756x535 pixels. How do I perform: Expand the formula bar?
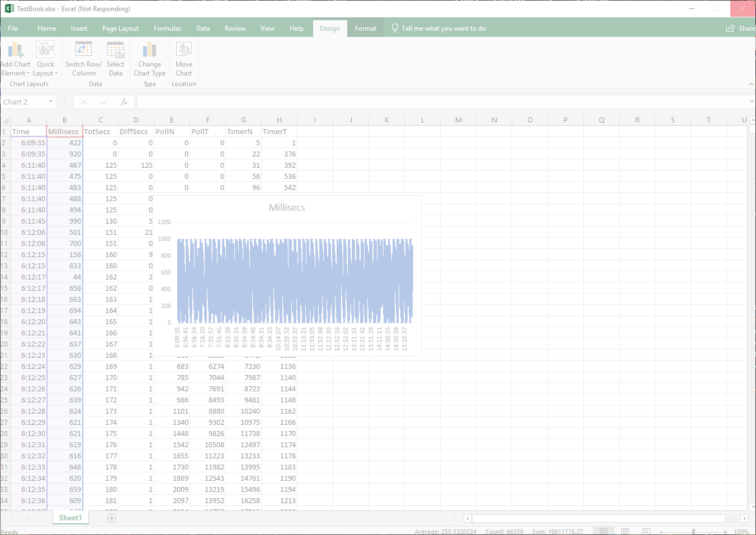[752, 102]
